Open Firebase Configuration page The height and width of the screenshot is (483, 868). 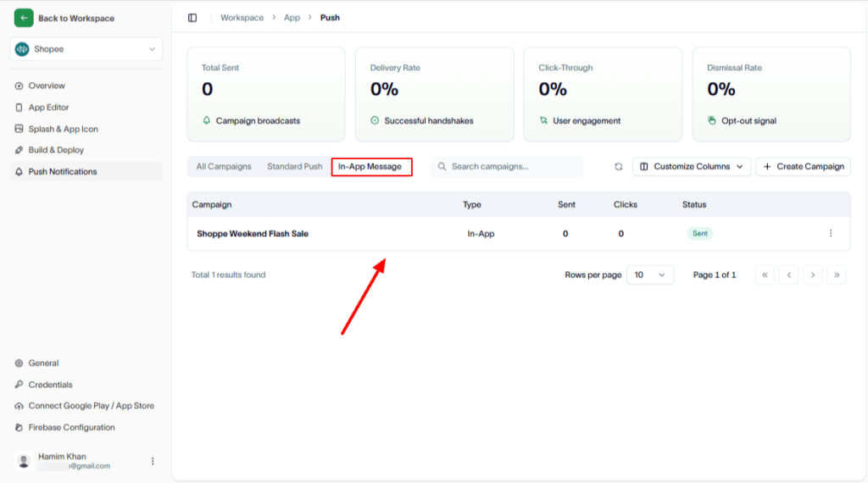71,428
